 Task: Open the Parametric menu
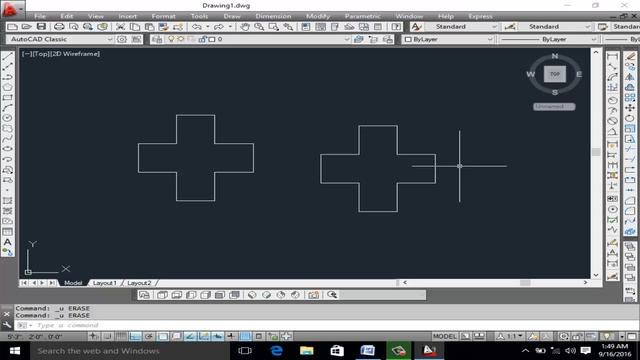point(362,16)
